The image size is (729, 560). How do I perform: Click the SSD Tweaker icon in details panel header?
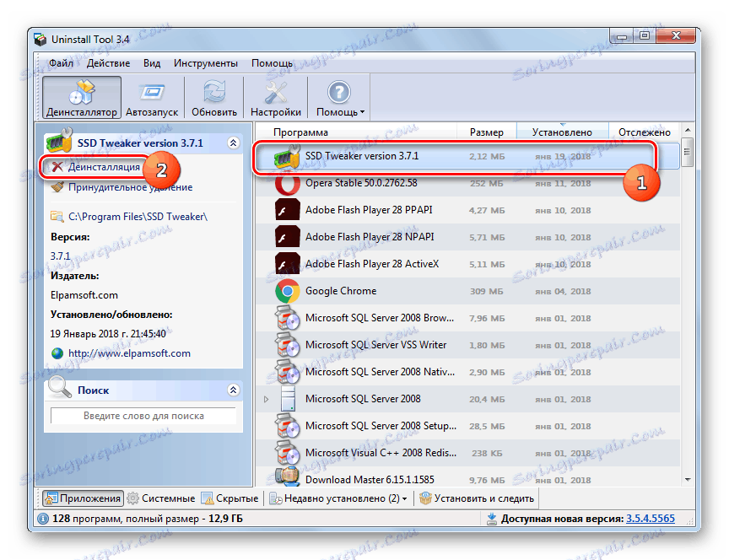click(x=60, y=141)
